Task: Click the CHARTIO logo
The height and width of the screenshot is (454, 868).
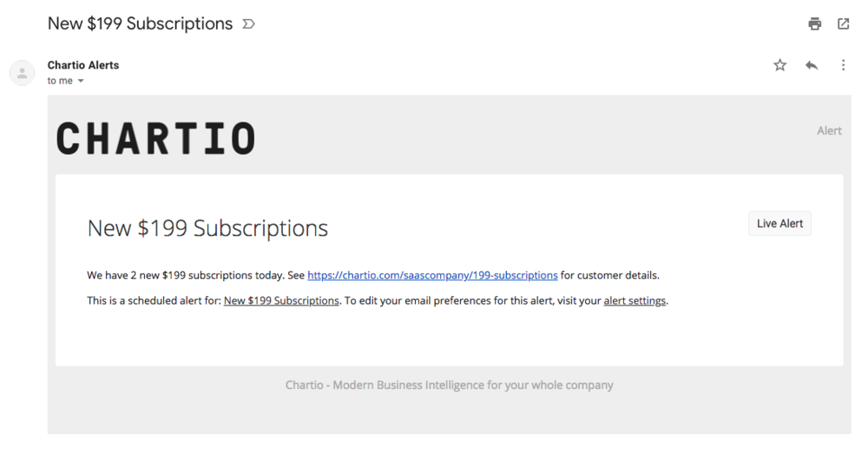Action: click(x=155, y=138)
